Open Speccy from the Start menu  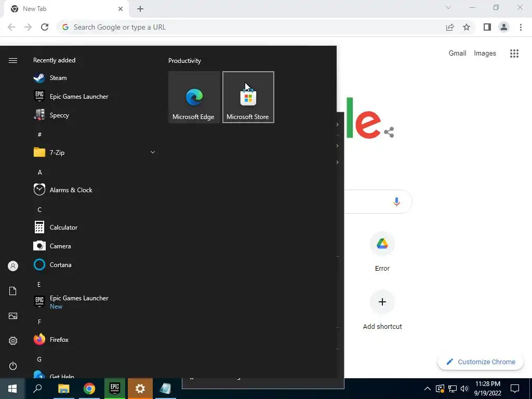click(x=59, y=115)
